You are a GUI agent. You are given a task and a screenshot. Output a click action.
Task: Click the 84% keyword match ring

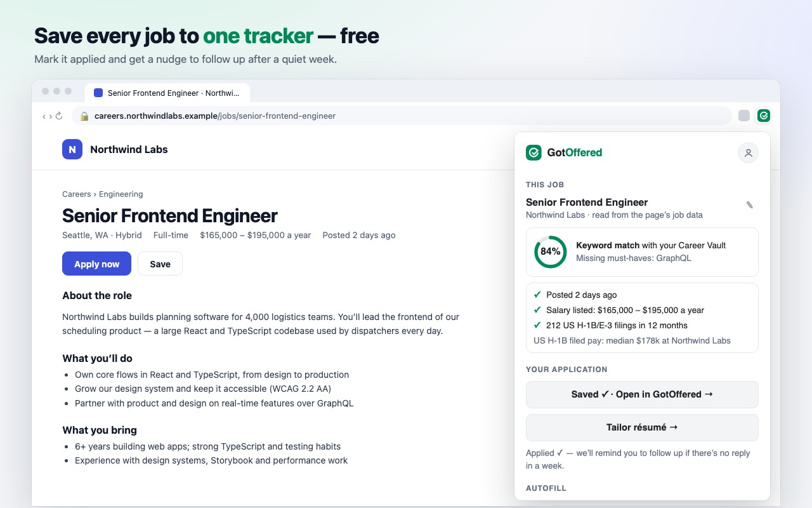[x=550, y=251]
